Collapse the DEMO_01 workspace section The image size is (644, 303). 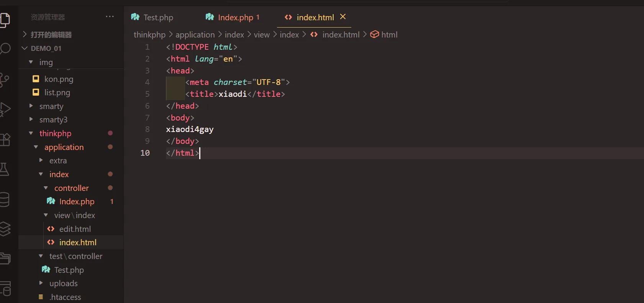(46, 49)
